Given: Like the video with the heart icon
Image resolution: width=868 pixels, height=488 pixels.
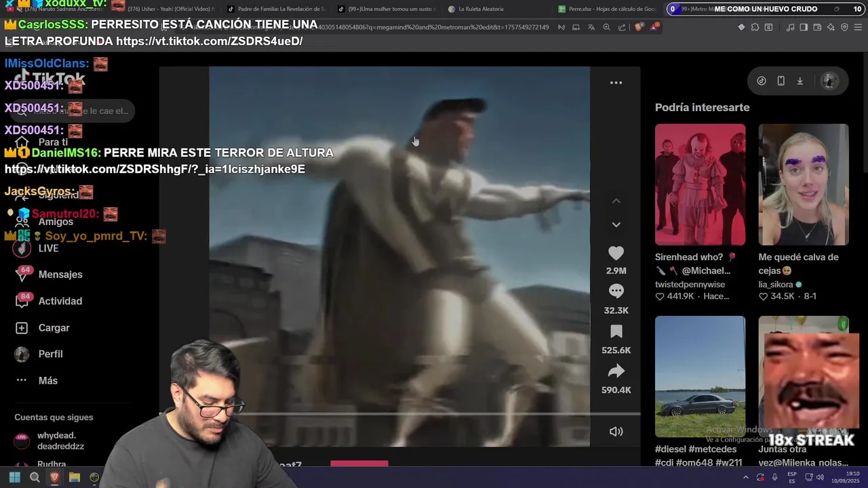Looking at the screenshot, I should pos(616,253).
